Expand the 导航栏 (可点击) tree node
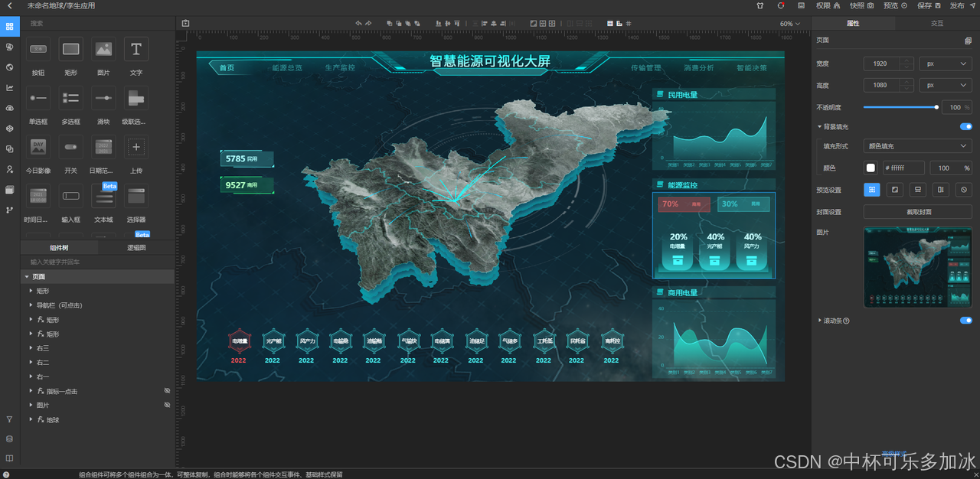This screenshot has height=479, width=980. (31, 305)
